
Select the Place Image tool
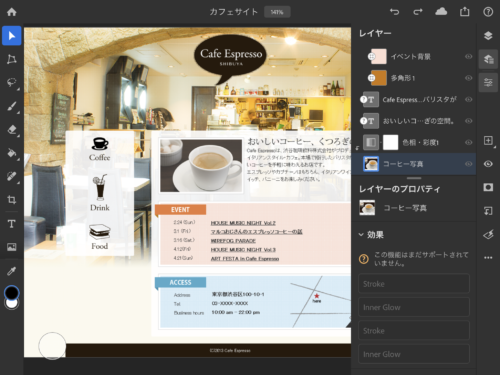coord(12,247)
